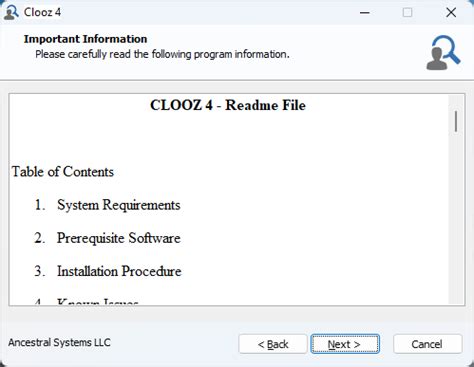Click the Back button
Viewport: 474px width, 367px height.
click(273, 344)
